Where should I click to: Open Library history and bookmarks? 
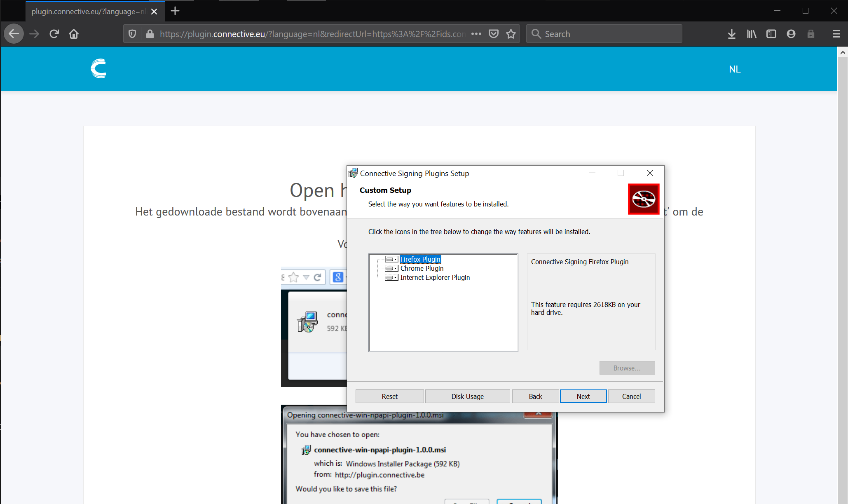(752, 34)
